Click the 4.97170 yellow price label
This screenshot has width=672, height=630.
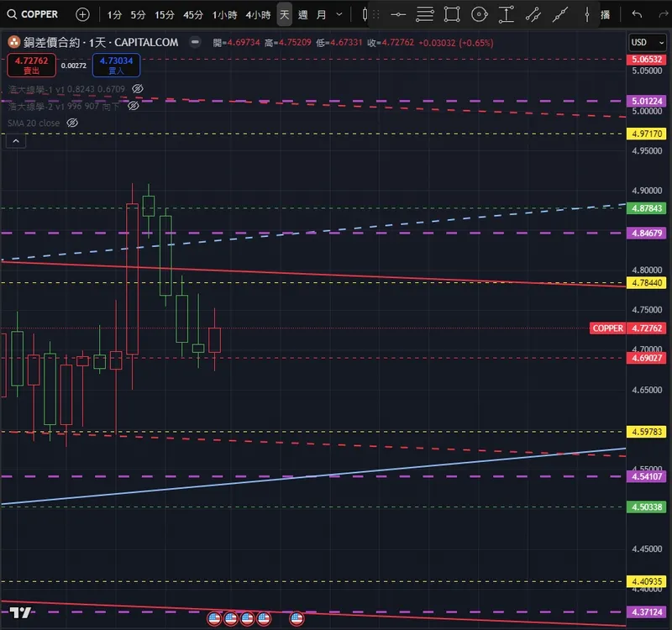coord(647,134)
